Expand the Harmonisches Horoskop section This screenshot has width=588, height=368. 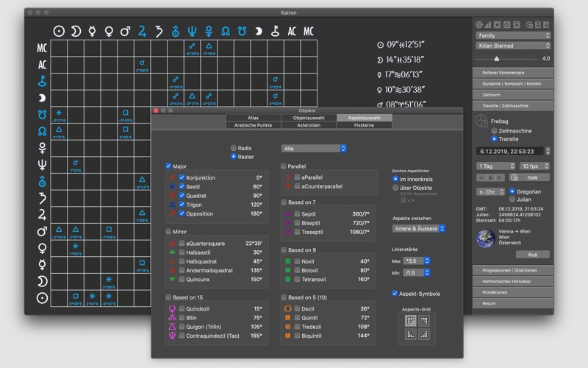pos(513,281)
